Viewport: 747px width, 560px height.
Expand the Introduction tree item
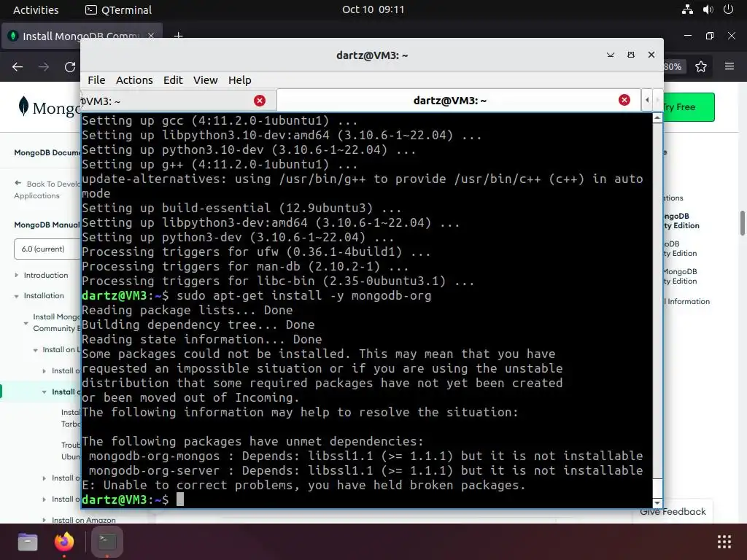(17, 275)
